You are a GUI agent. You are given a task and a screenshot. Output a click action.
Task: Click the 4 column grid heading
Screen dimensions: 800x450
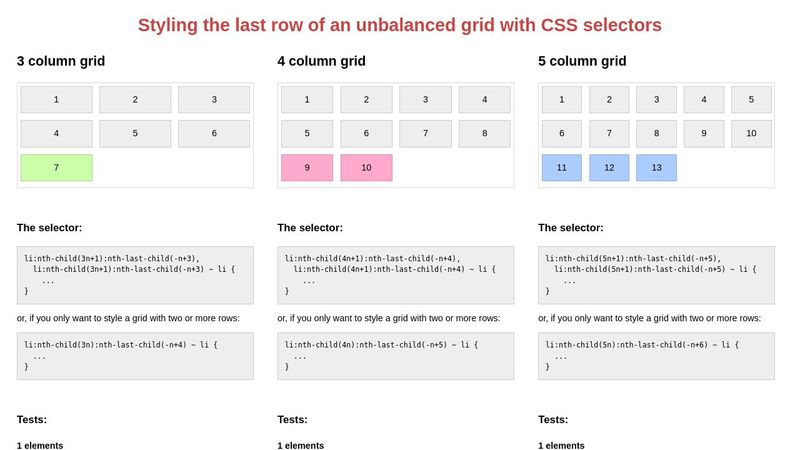321,61
